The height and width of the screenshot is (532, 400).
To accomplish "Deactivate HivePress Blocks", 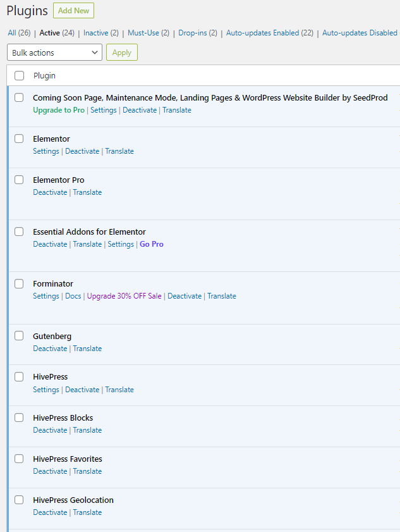I will click(x=50, y=430).
